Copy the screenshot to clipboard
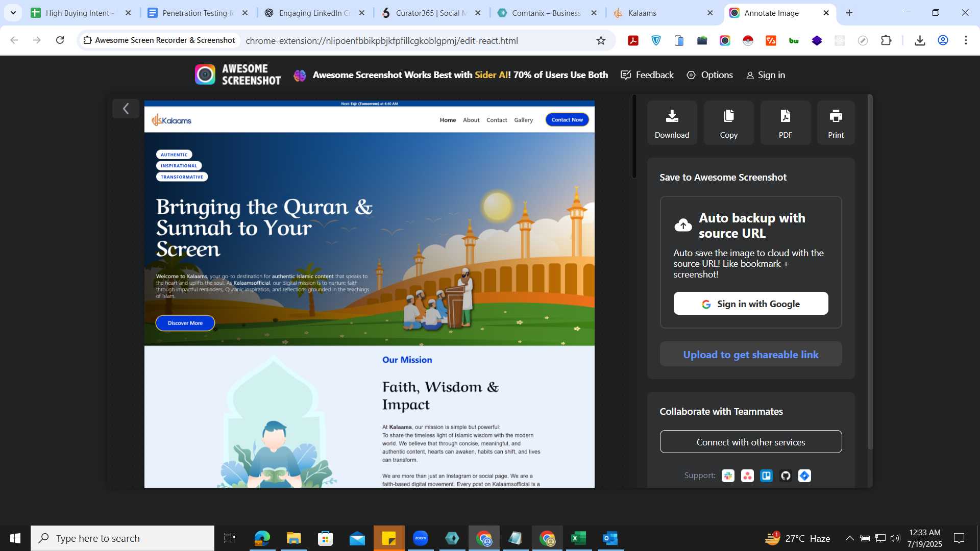This screenshot has width=980, height=551. click(x=728, y=123)
